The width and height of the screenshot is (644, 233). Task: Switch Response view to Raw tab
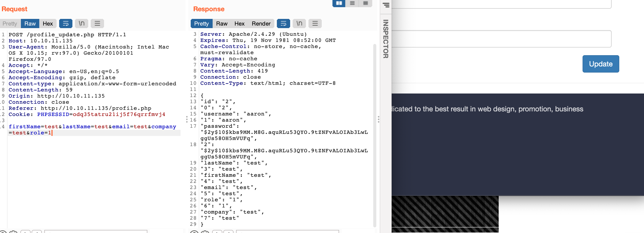222,24
